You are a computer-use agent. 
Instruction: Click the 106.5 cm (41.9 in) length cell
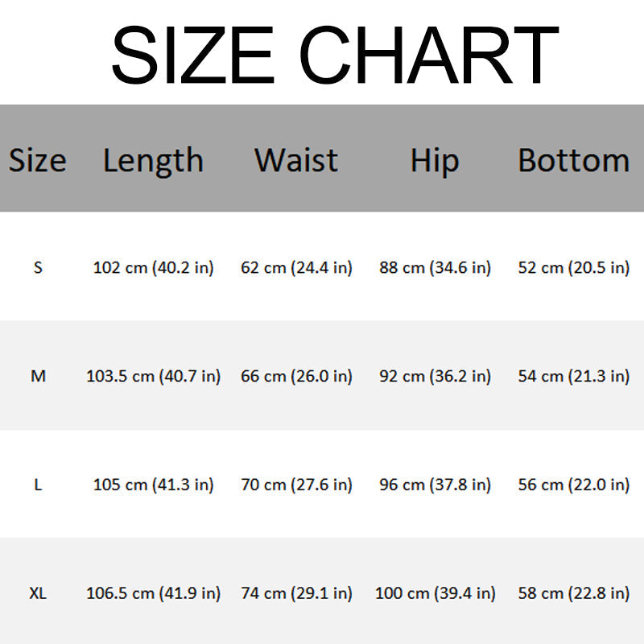(153, 593)
